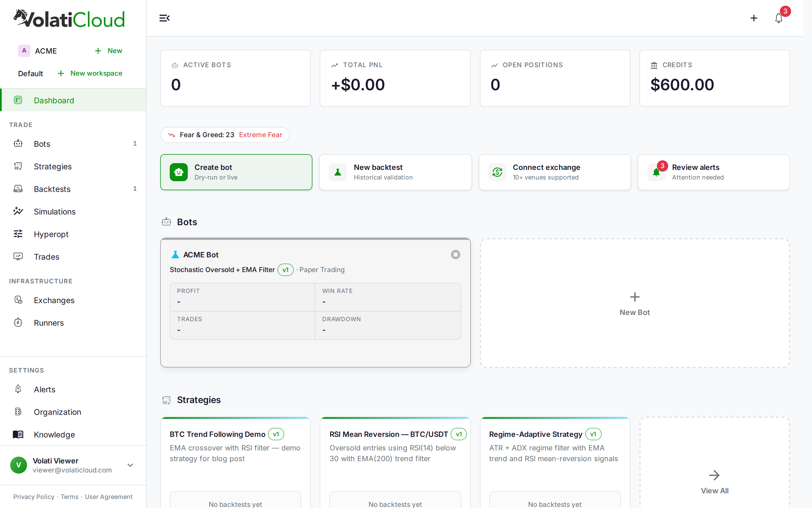Screen dimensions: 812x508
Task: Select the ACME organization name
Action: coord(46,51)
